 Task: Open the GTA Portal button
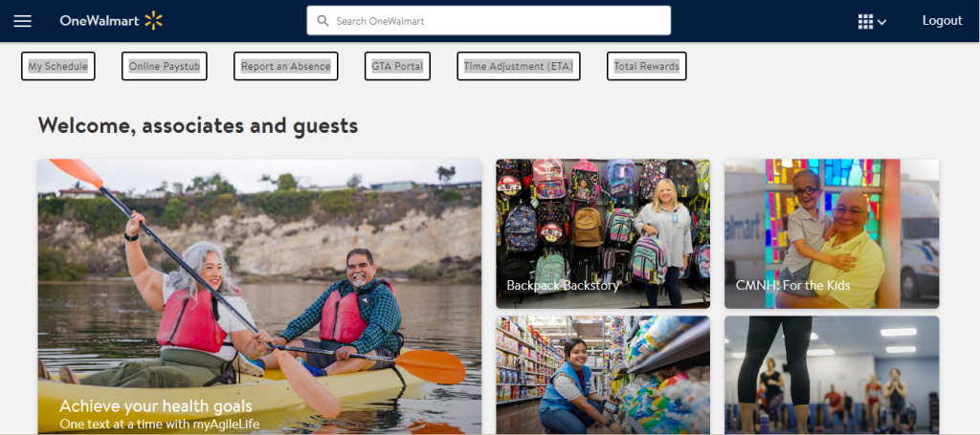[x=397, y=66]
